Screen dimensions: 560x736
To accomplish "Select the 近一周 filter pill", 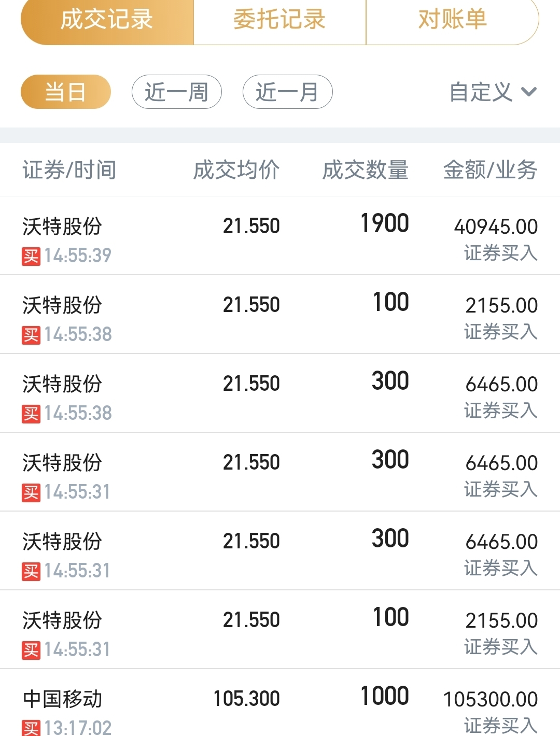I will click(177, 92).
